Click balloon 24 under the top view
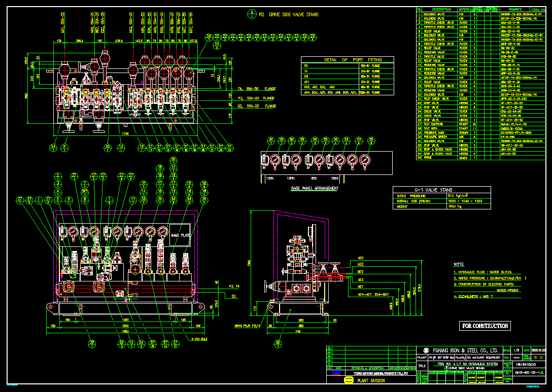The image size is (552, 392). pyautogui.click(x=54, y=147)
